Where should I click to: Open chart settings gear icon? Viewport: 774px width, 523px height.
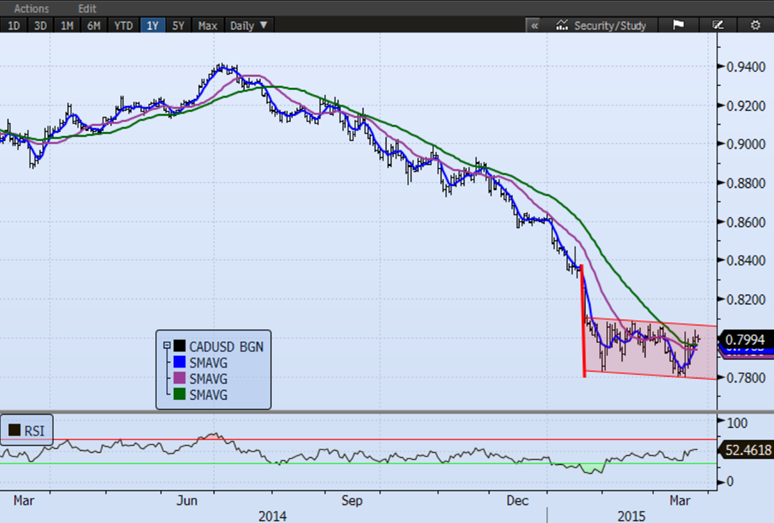[x=755, y=25]
